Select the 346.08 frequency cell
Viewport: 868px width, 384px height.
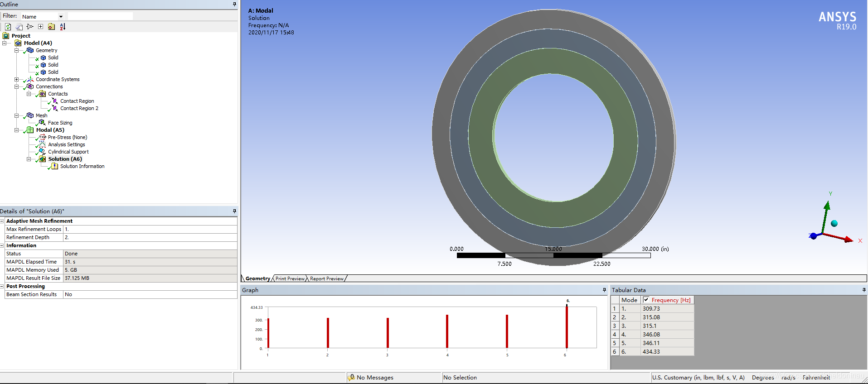[x=667, y=335]
